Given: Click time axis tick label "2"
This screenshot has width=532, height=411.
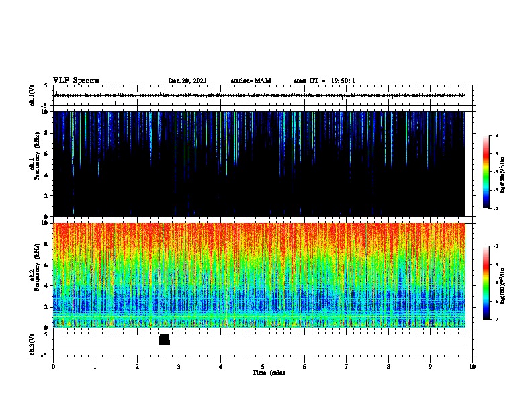Looking at the screenshot, I should click(137, 367).
